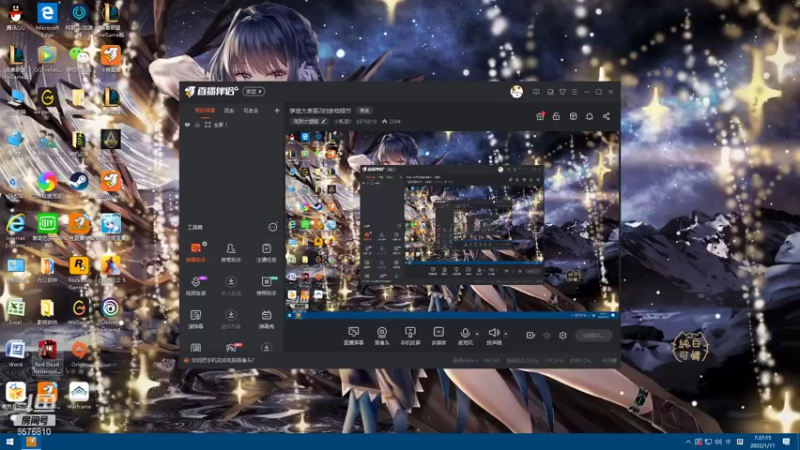
Task: Click the popularity flame count 2894
Action: tap(391, 121)
